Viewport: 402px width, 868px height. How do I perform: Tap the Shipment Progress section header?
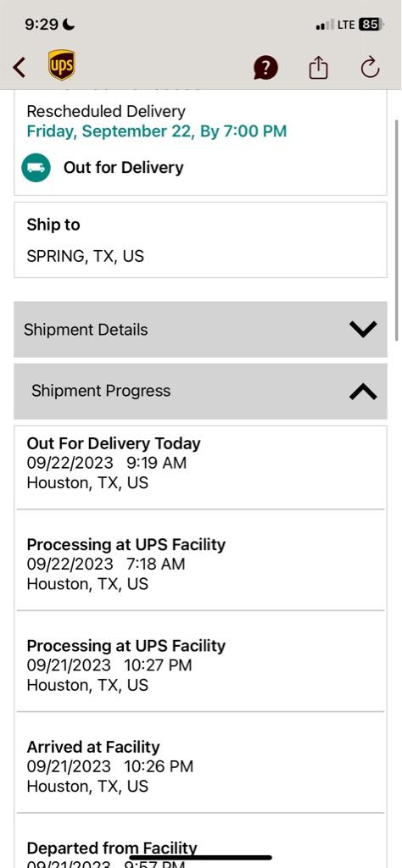[200, 392]
